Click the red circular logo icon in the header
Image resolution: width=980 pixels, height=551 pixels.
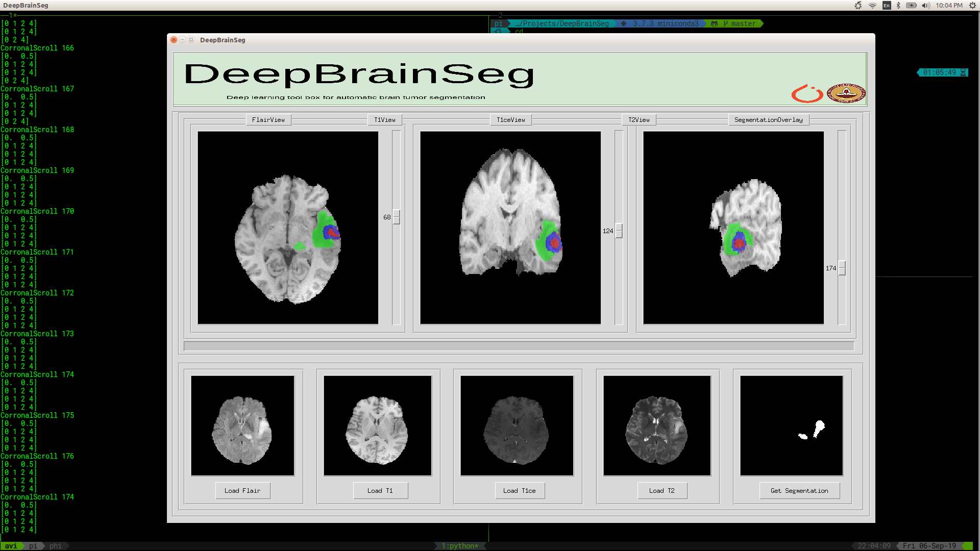pos(806,94)
